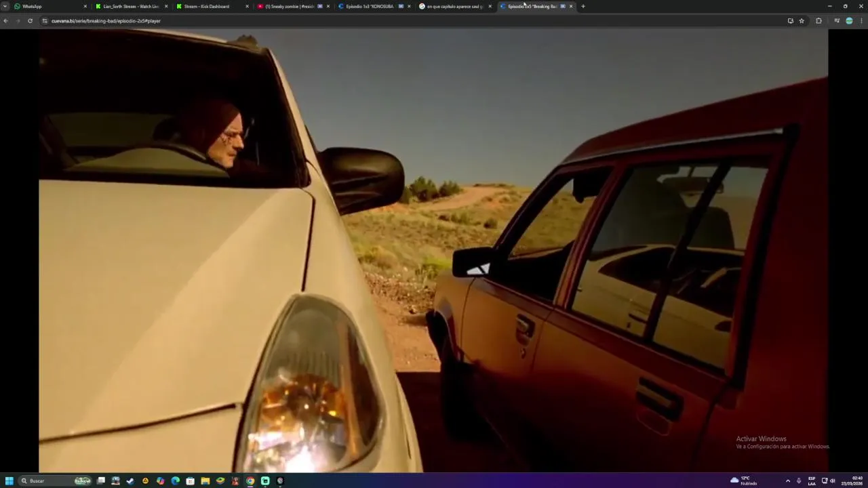Screen dimensions: 868x488
Task: Go back to previous page
Action: point(5,21)
